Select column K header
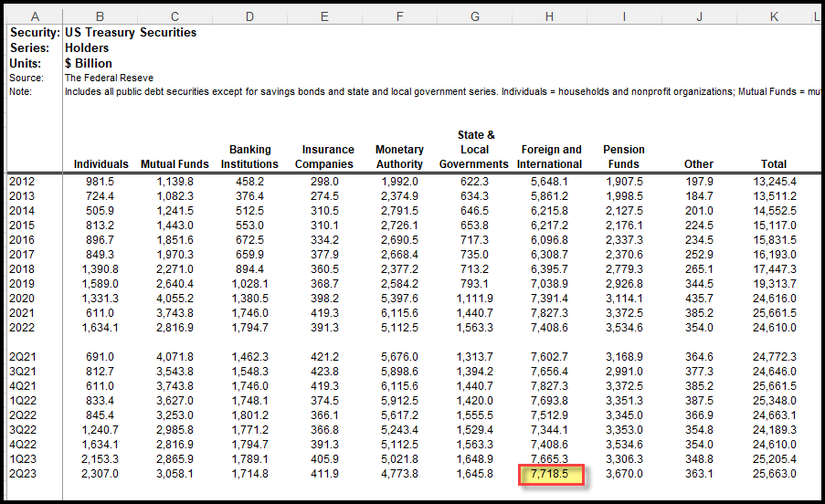Viewport: 825px width, 504px height. coord(774,16)
